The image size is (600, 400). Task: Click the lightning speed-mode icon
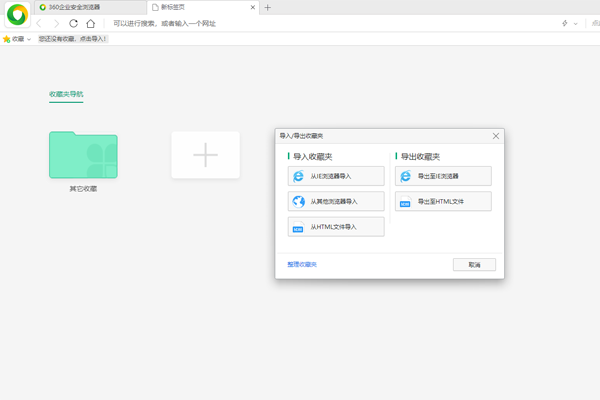(x=565, y=23)
